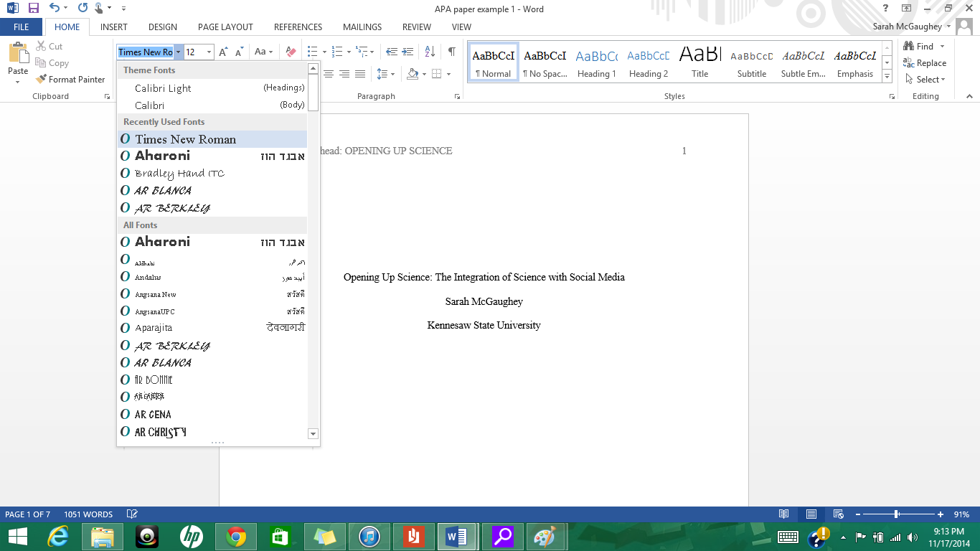
Task: Click the Cut icon in Clipboard group
Action: pos(42,46)
